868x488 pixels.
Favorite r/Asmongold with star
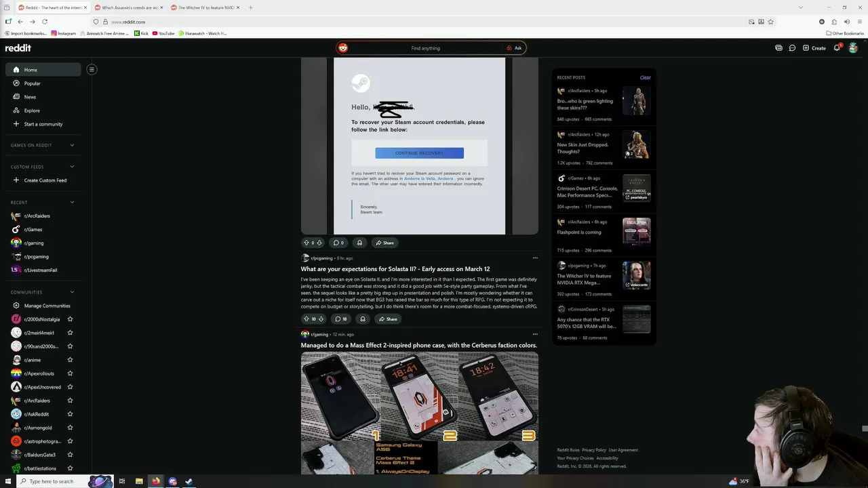[x=70, y=428]
